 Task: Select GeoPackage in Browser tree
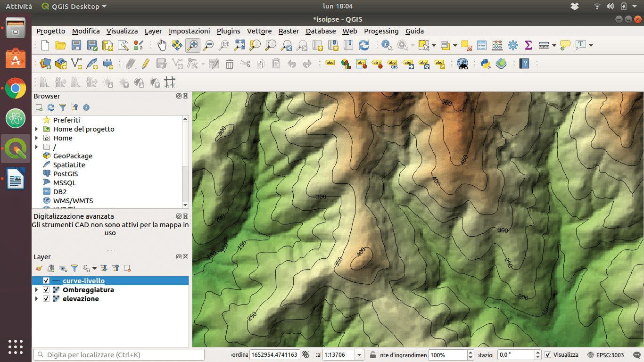(x=73, y=156)
